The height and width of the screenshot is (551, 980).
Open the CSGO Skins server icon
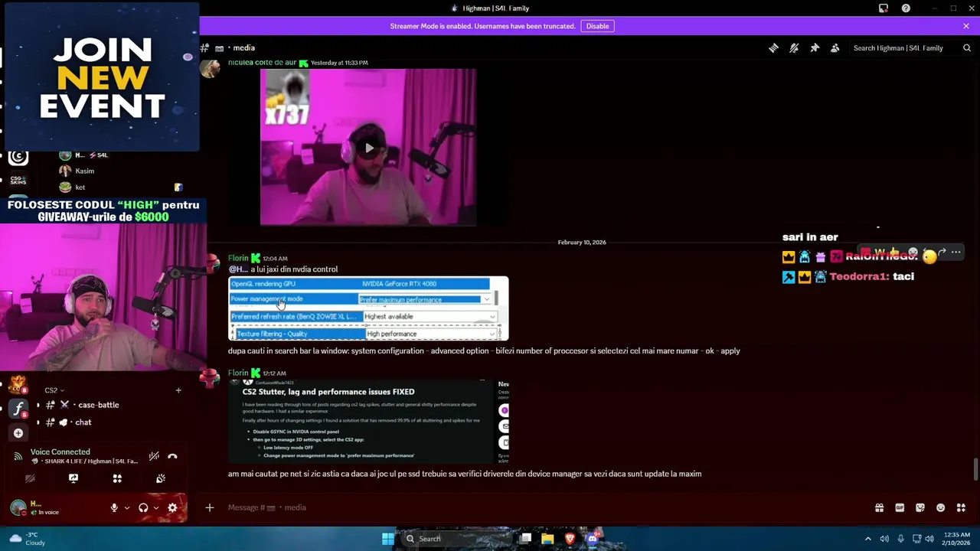tap(18, 181)
